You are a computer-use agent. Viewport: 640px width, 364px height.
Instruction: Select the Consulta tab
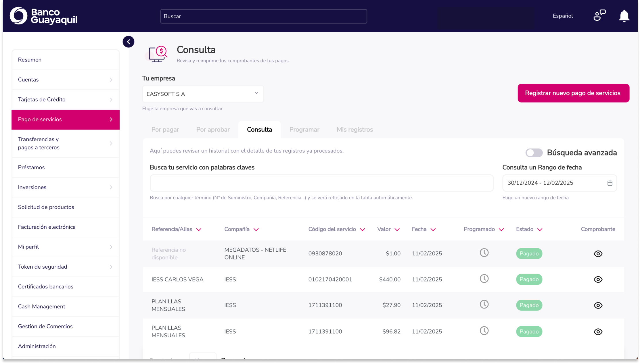pyautogui.click(x=259, y=130)
